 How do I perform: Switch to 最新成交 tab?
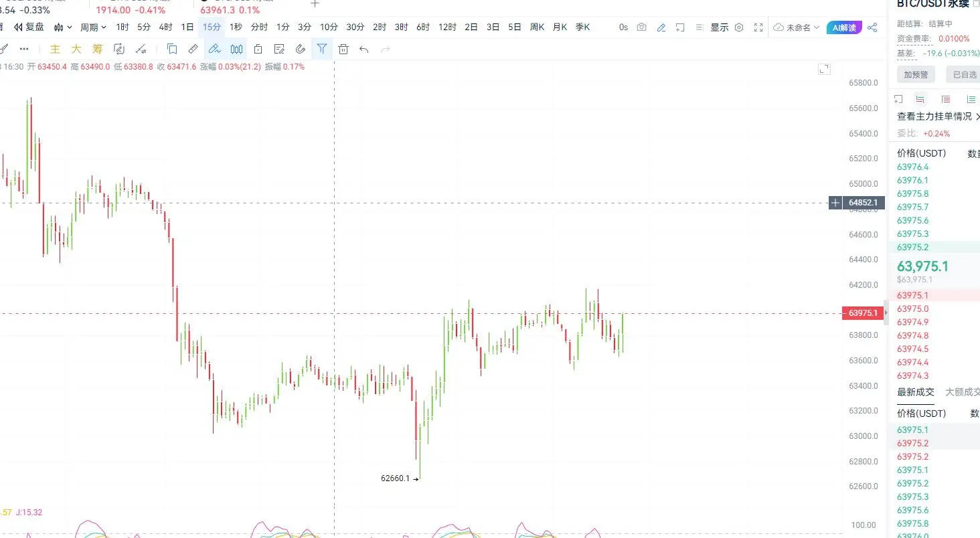point(916,392)
